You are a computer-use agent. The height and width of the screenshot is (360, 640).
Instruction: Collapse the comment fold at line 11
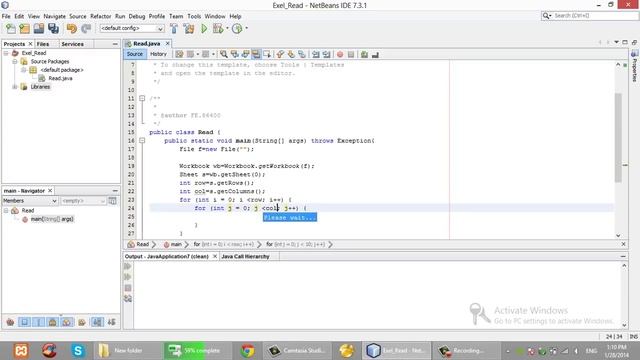click(142, 98)
